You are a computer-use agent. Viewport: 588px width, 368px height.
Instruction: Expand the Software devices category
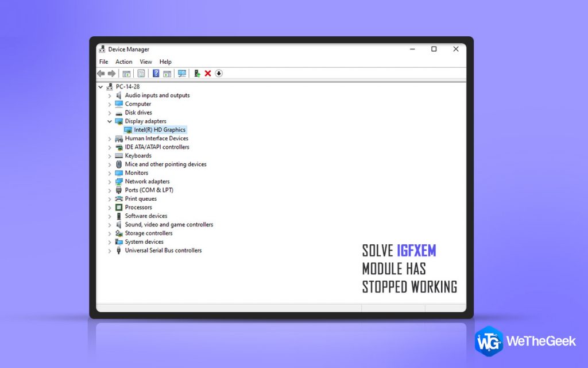coord(110,216)
